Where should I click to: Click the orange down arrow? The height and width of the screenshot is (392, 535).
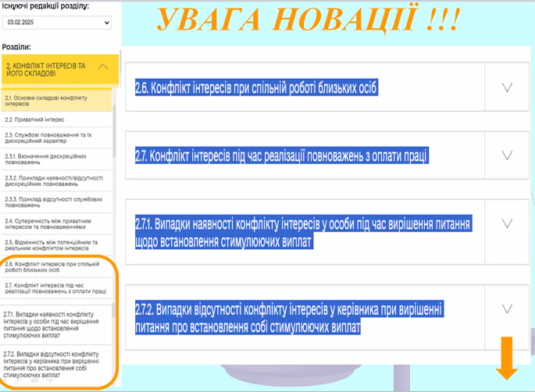click(x=506, y=359)
